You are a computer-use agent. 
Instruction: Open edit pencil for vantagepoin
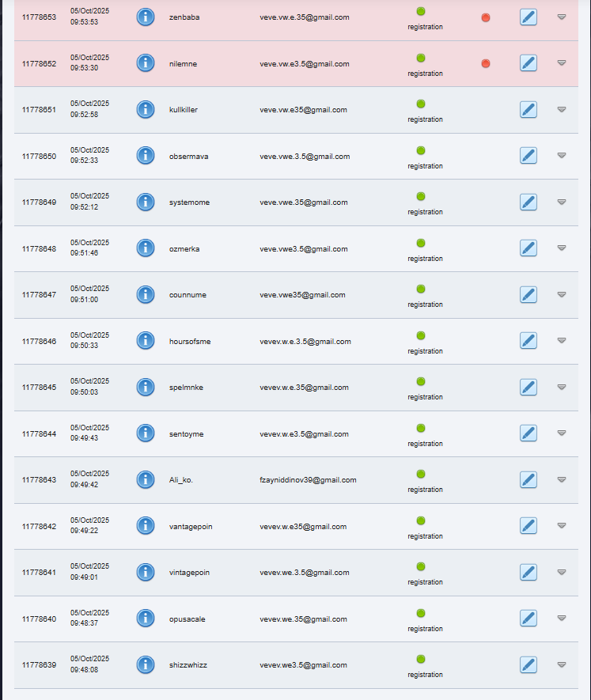(x=528, y=526)
